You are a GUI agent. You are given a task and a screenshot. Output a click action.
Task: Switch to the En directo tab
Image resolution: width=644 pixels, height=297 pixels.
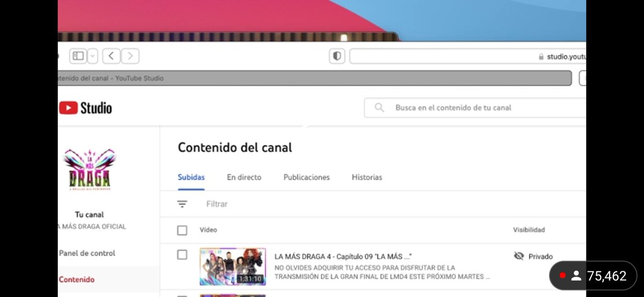tap(244, 177)
